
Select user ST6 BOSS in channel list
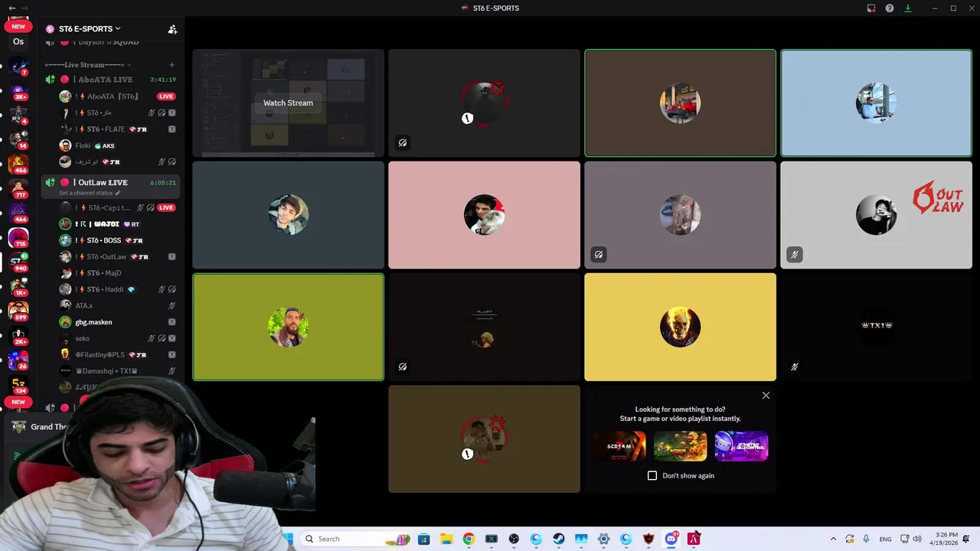coord(118,240)
